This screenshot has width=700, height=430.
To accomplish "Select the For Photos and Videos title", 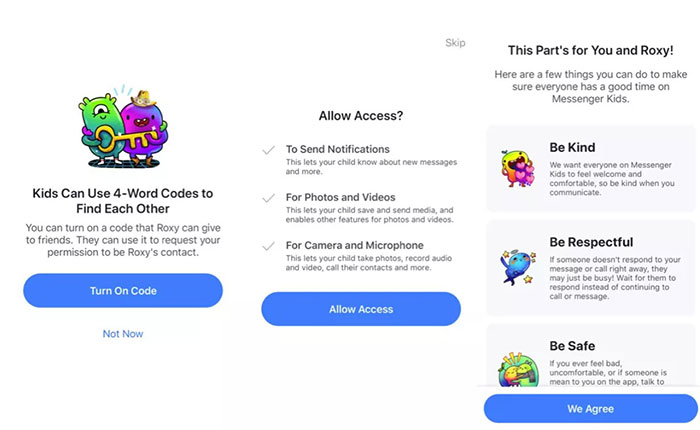I will [340, 197].
